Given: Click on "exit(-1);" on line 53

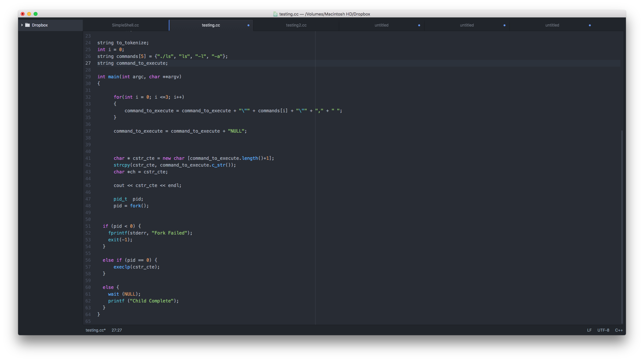Looking at the screenshot, I should click(120, 240).
